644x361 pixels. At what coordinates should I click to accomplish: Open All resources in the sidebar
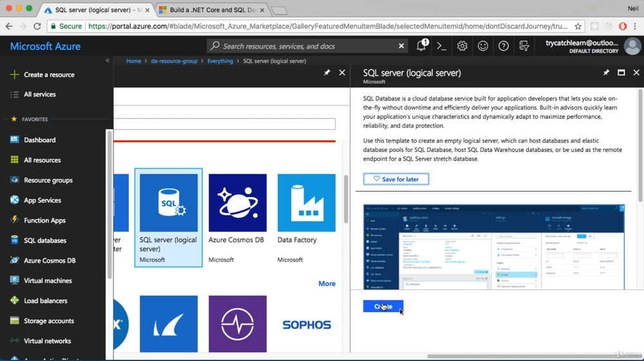pos(35,160)
